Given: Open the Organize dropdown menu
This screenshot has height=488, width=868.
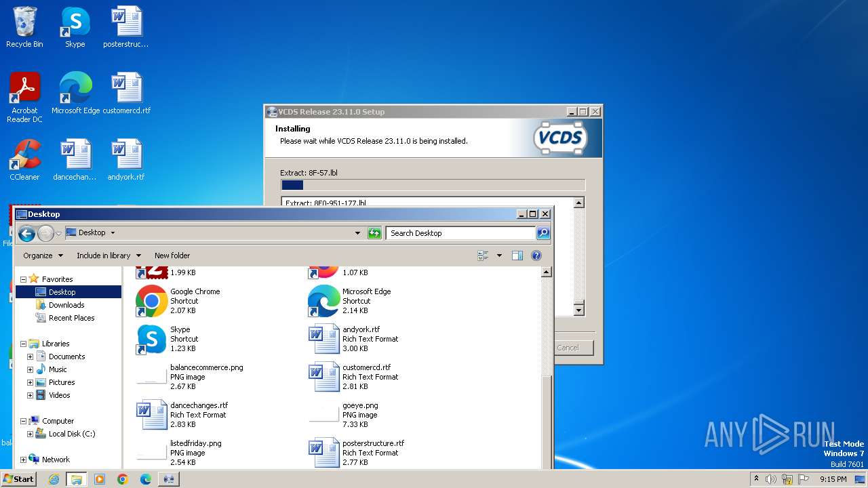Looking at the screenshot, I should click(x=43, y=256).
